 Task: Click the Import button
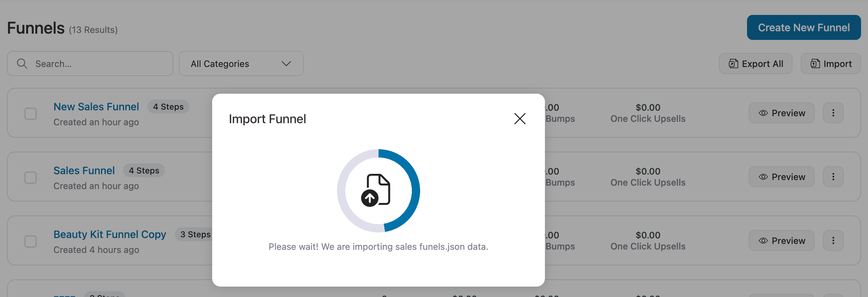831,63
